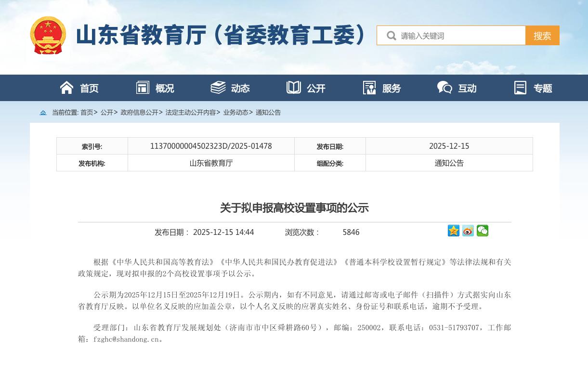Go to 业务动态 in breadcrumb

tap(235, 113)
